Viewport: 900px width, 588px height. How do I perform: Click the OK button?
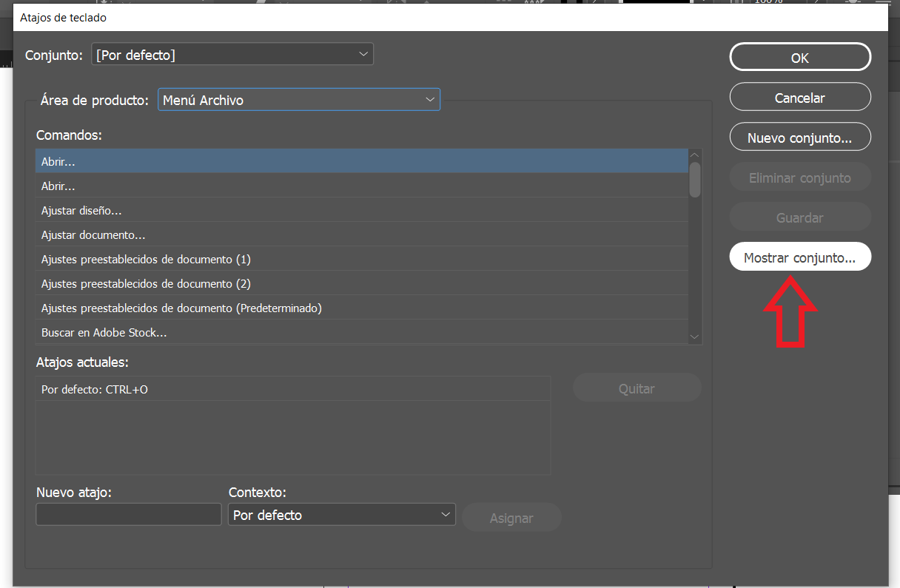click(800, 57)
